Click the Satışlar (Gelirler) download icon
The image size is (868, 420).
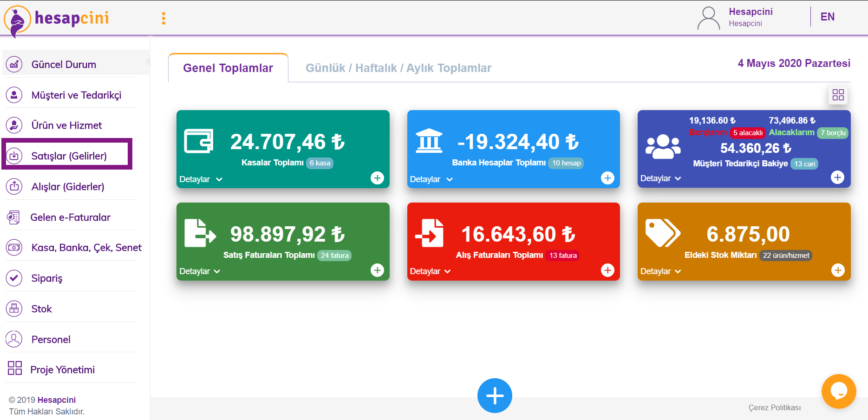[14, 156]
